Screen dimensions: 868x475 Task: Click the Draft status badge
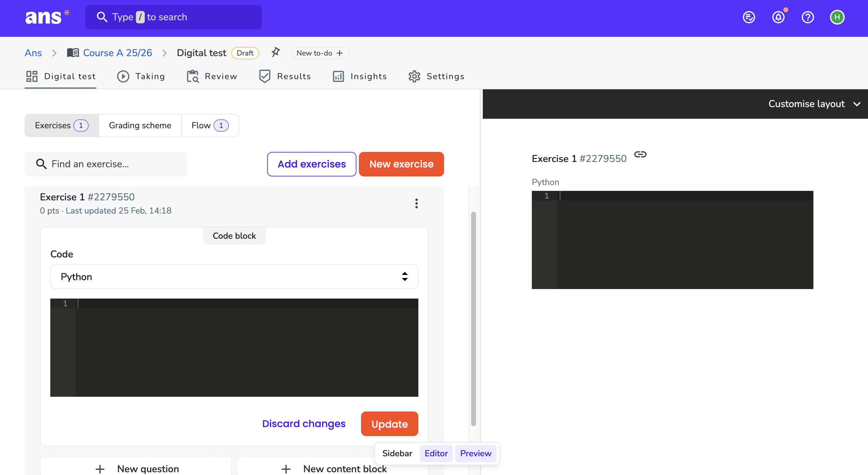tap(245, 53)
